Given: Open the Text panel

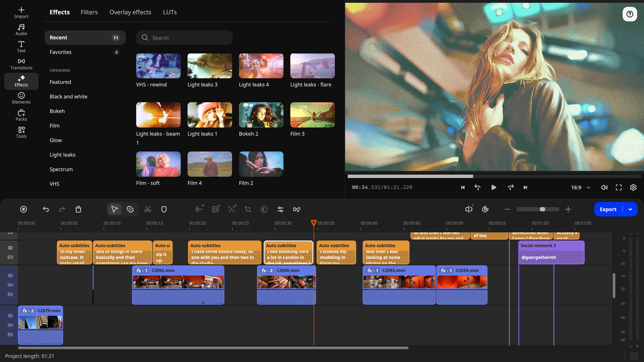Looking at the screenshot, I should pos(21,47).
